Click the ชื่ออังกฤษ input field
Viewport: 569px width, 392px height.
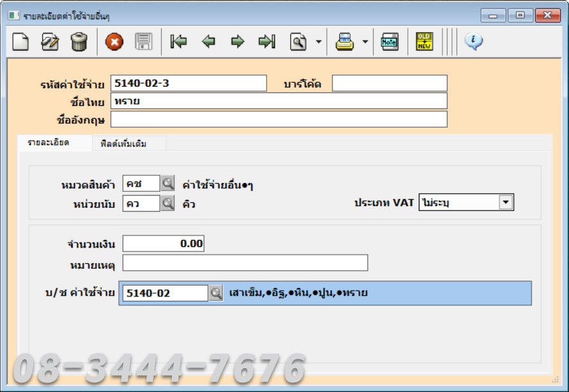coord(279,119)
